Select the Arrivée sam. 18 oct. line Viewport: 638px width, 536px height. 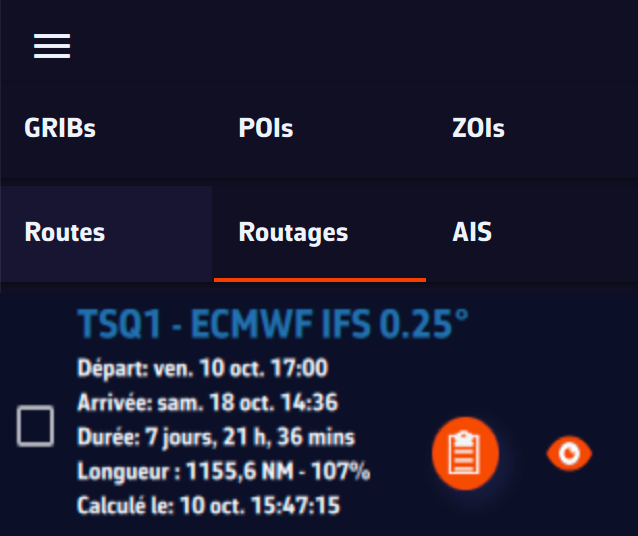pos(207,403)
